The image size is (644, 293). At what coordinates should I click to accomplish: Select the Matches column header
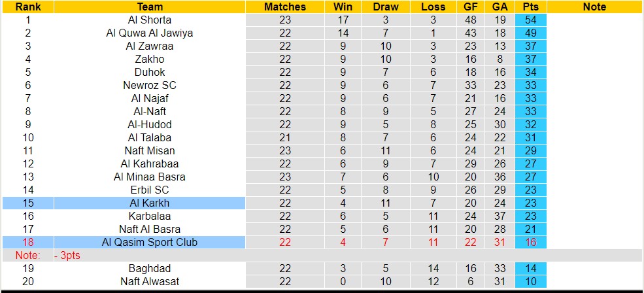click(x=284, y=7)
